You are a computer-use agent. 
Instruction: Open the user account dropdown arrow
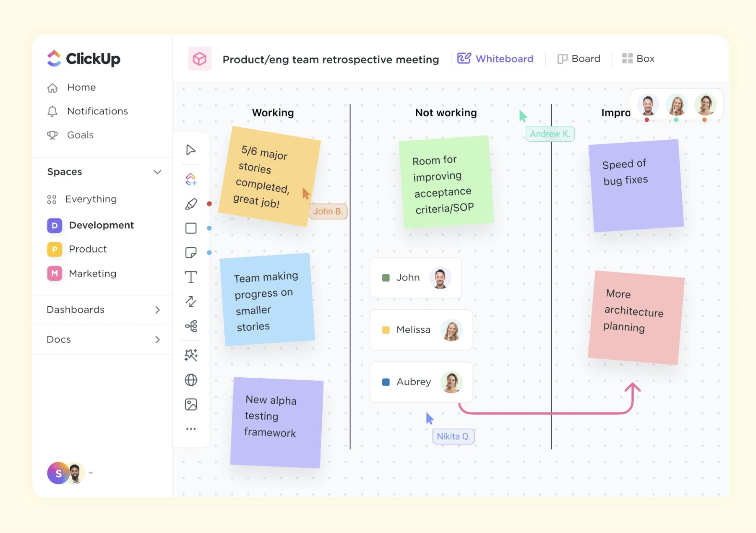(91, 473)
